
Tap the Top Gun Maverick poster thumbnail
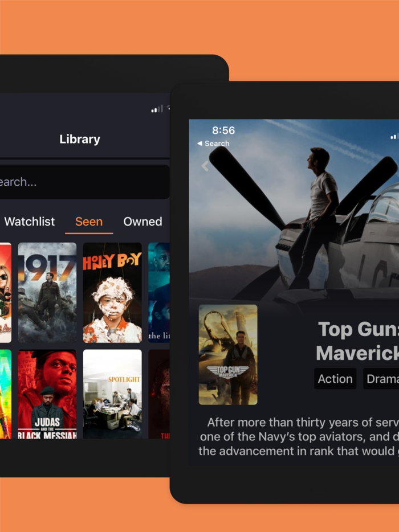tap(228, 354)
